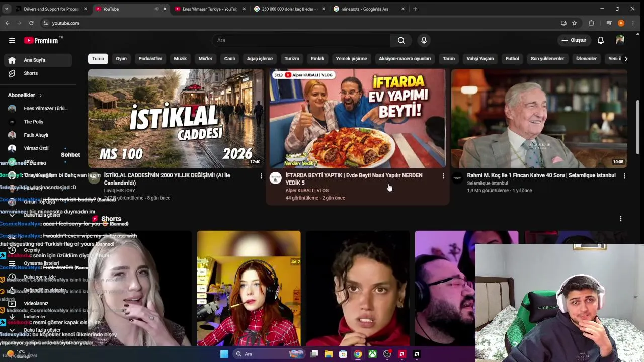Open OBS Studio from taskbar
Viewport: 644px width, 362px height.
tap(387, 354)
